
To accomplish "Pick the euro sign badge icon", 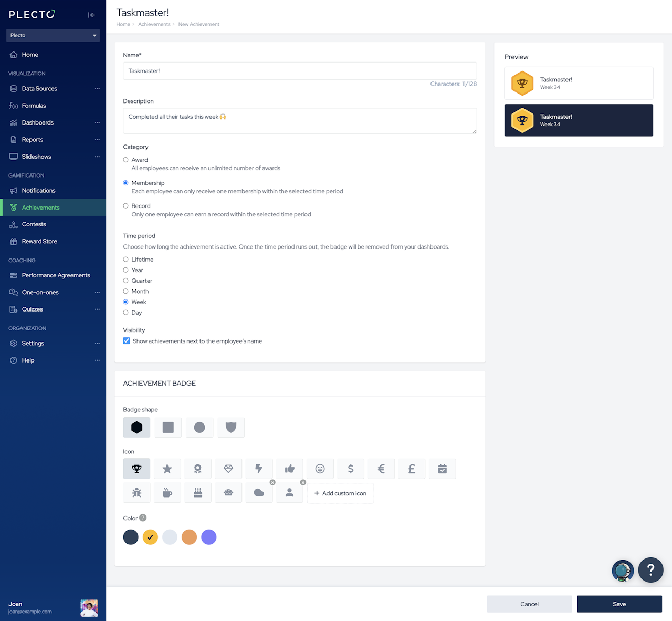I will point(381,469).
